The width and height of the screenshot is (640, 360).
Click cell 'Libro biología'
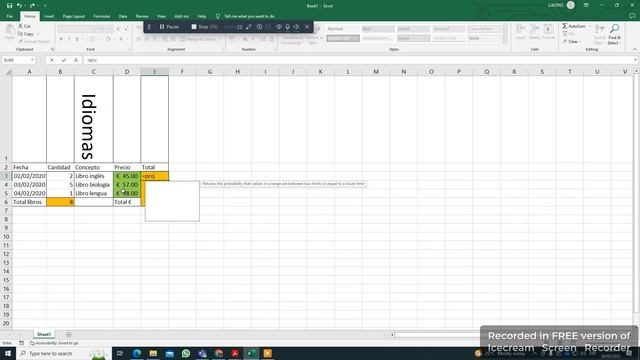coord(93,184)
